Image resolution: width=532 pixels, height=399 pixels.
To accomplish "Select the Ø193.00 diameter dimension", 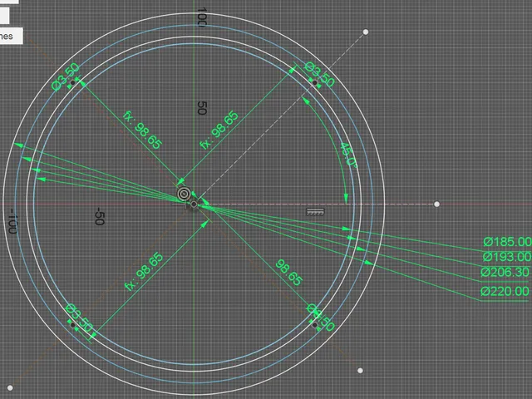I will (507, 257).
